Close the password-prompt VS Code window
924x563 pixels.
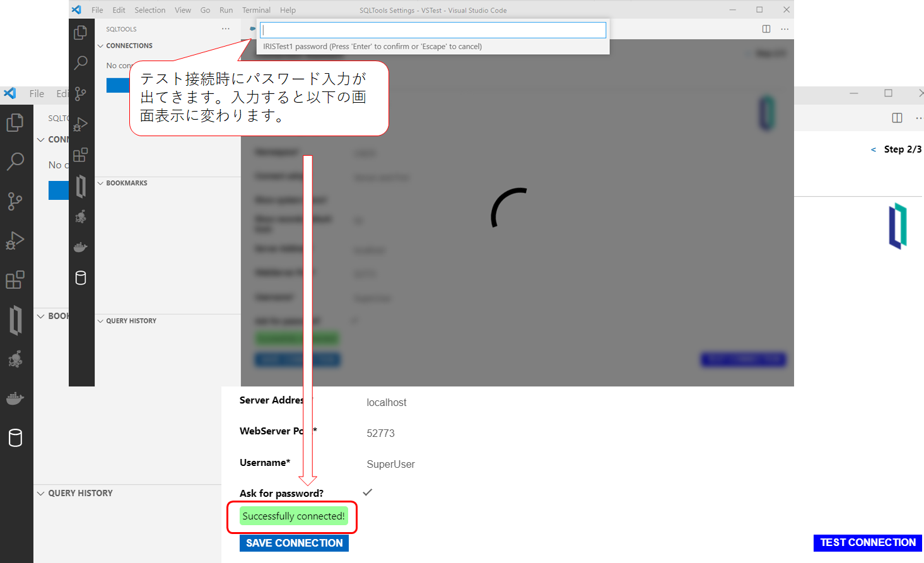[786, 9]
